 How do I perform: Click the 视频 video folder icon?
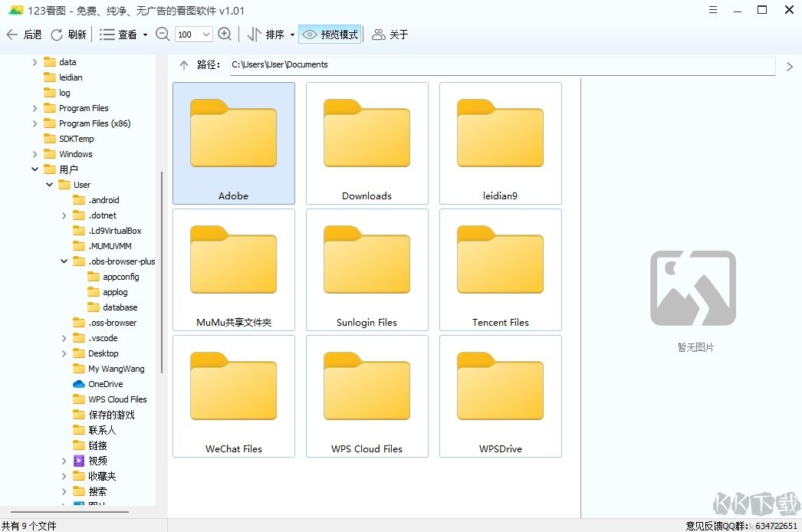[79, 461]
